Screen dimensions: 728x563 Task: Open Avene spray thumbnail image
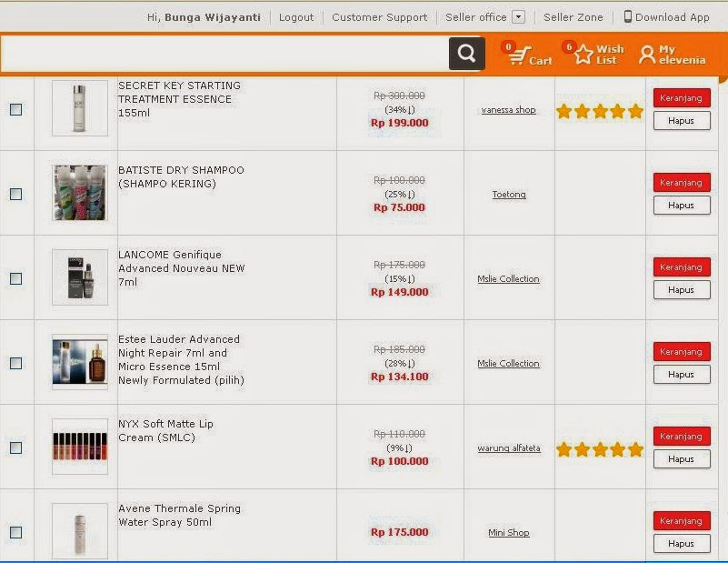(80, 531)
